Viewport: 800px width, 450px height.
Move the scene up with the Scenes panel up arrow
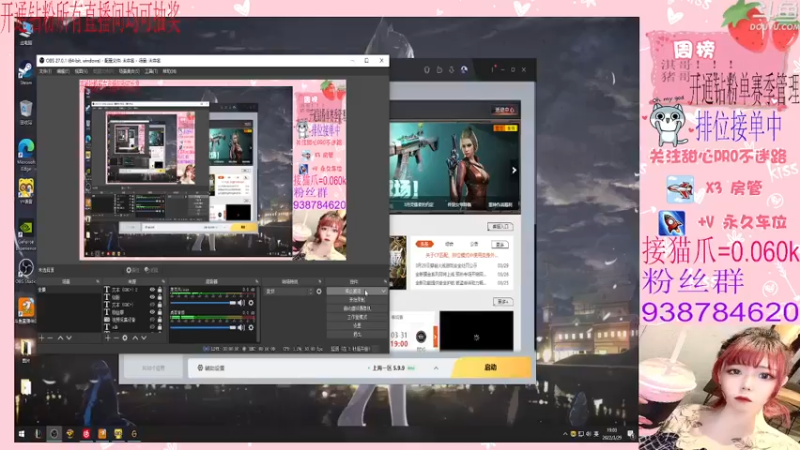pos(60,338)
